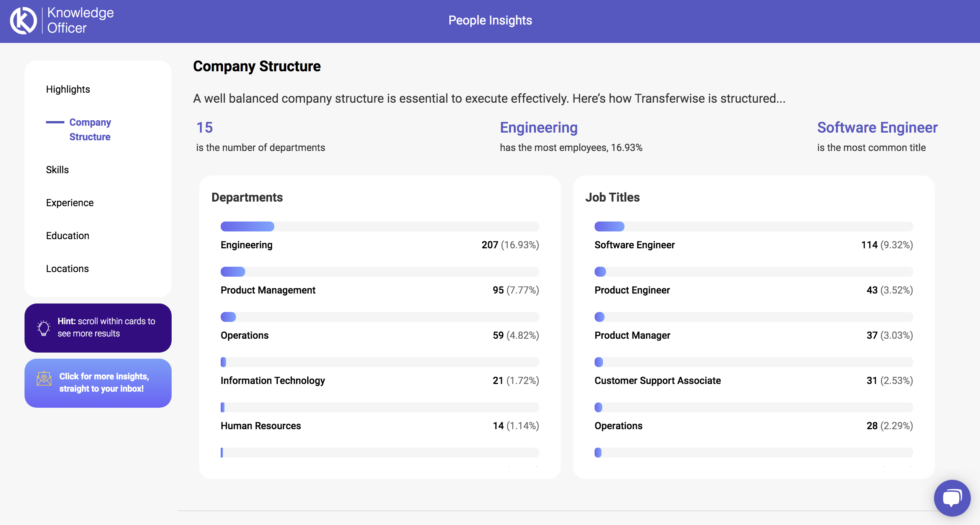Click the Customer Support Associate row
Image resolution: width=980 pixels, height=525 pixels.
tap(657, 381)
